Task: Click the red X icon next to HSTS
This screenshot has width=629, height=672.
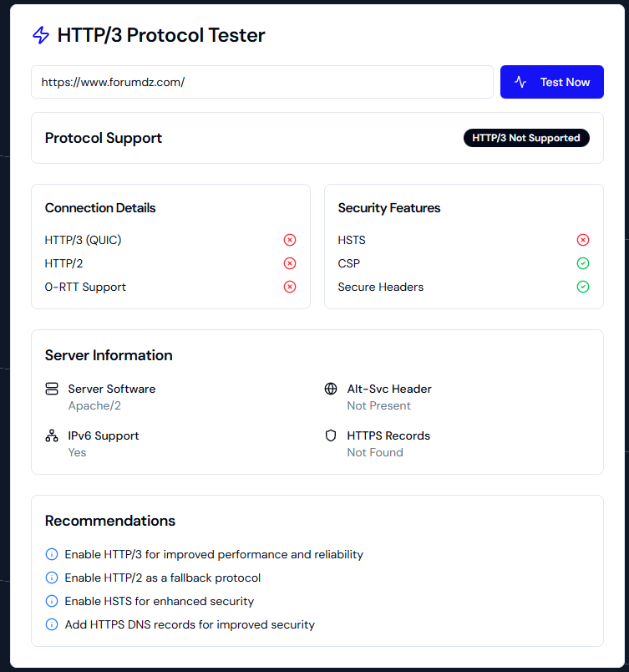Action: click(583, 240)
